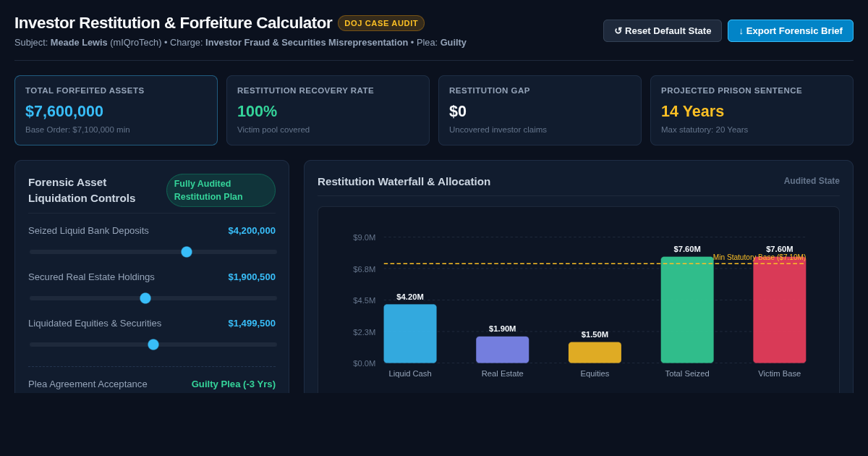
Task: Click the $0 restitution gap value
Action: [458, 111]
